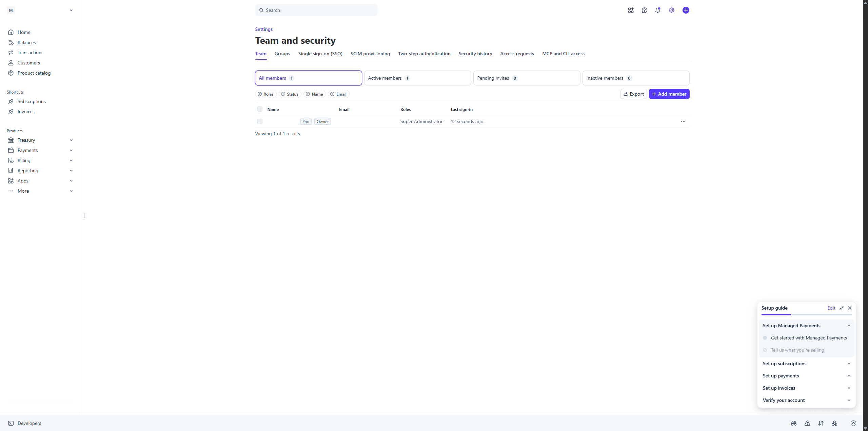Click the Invoices pin icon
Image resolution: width=868 pixels, height=431 pixels.
[x=11, y=112]
